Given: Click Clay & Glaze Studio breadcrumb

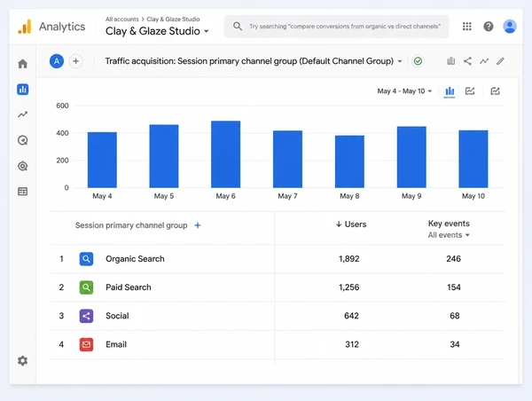Looking at the screenshot, I should coord(173,19).
